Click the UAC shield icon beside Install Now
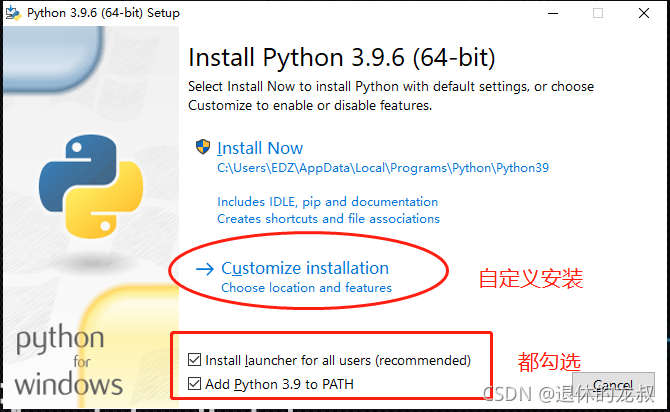The height and width of the screenshot is (412, 670). [203, 147]
